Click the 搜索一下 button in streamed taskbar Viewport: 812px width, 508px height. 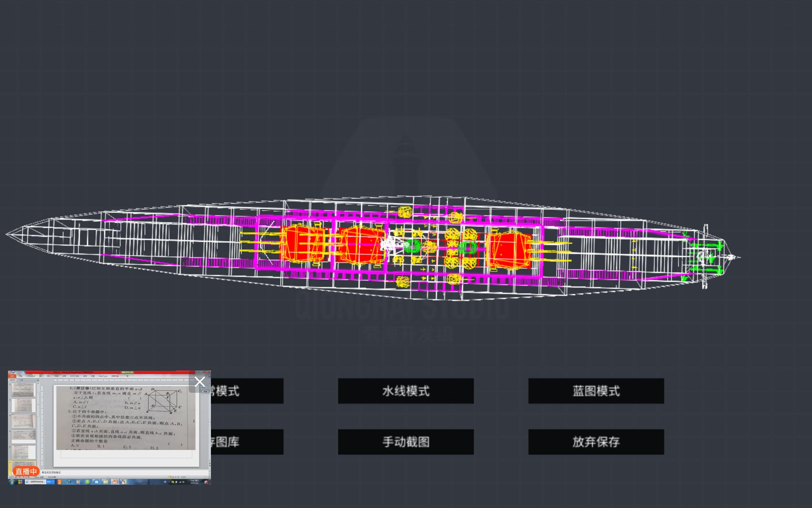point(51,482)
